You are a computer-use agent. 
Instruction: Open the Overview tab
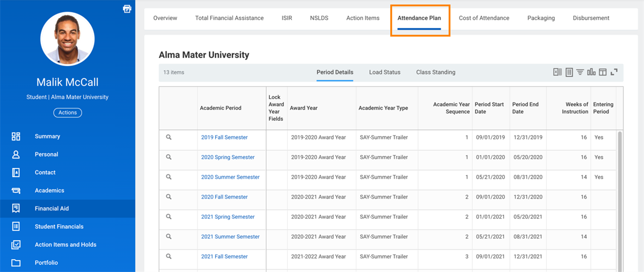pos(165,18)
